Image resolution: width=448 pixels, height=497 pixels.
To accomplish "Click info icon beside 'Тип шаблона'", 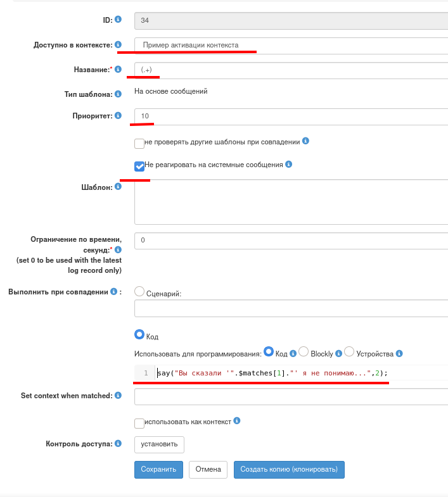I will [x=118, y=94].
